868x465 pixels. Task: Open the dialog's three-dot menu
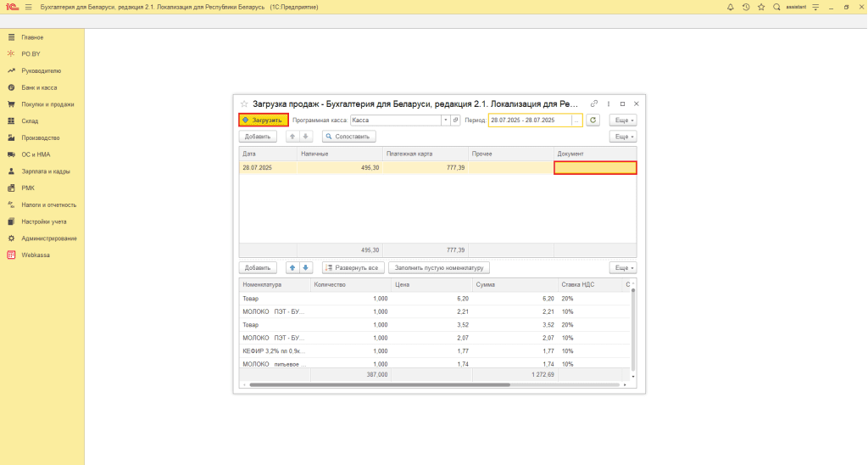coord(609,104)
